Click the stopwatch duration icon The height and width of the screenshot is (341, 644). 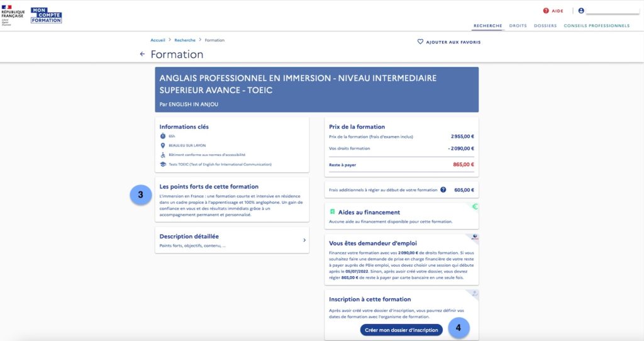pos(163,136)
